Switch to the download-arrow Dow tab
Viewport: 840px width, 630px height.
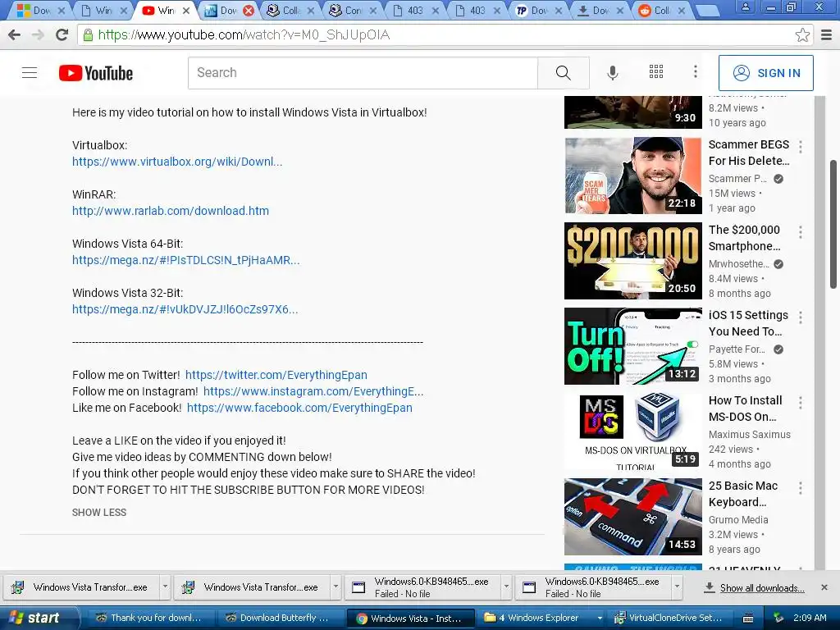click(x=600, y=10)
